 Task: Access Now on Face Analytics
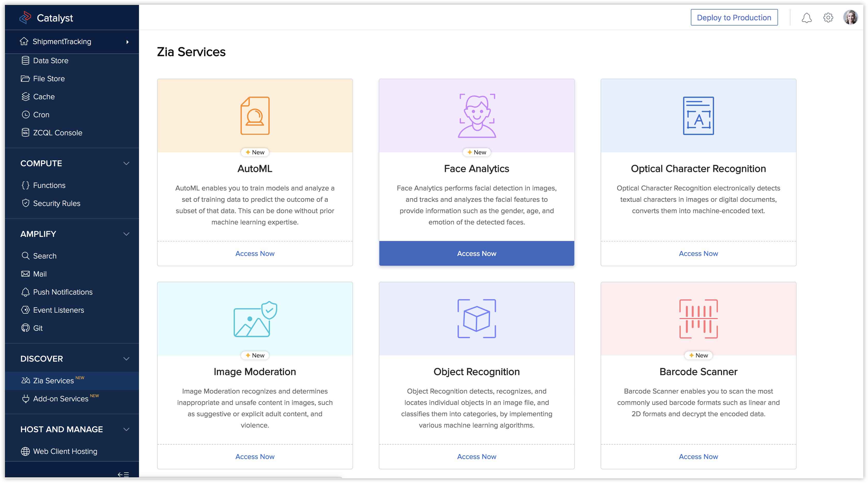(476, 253)
